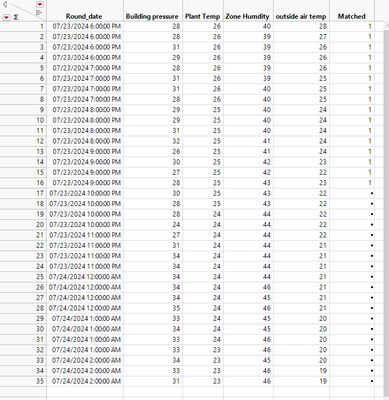This screenshot has height=400, width=389.
Task: Open the columns red triangle menu
Action: 40,4
